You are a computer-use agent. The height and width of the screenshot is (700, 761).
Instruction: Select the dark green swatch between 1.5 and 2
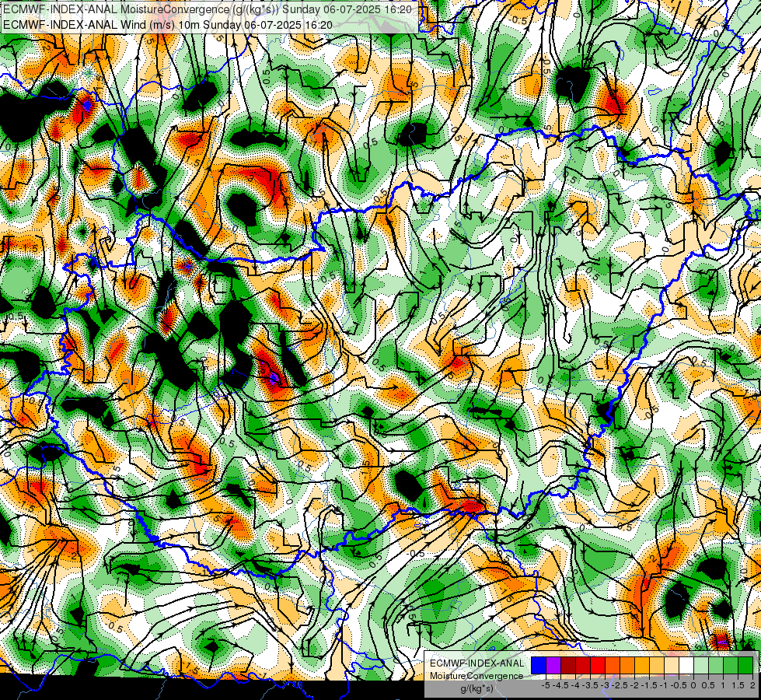pyautogui.click(x=745, y=666)
